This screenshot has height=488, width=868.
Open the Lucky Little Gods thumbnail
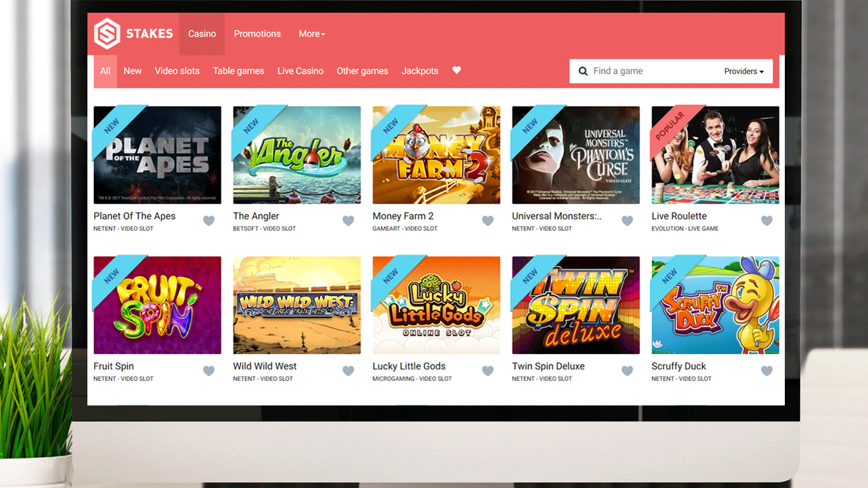(x=436, y=305)
